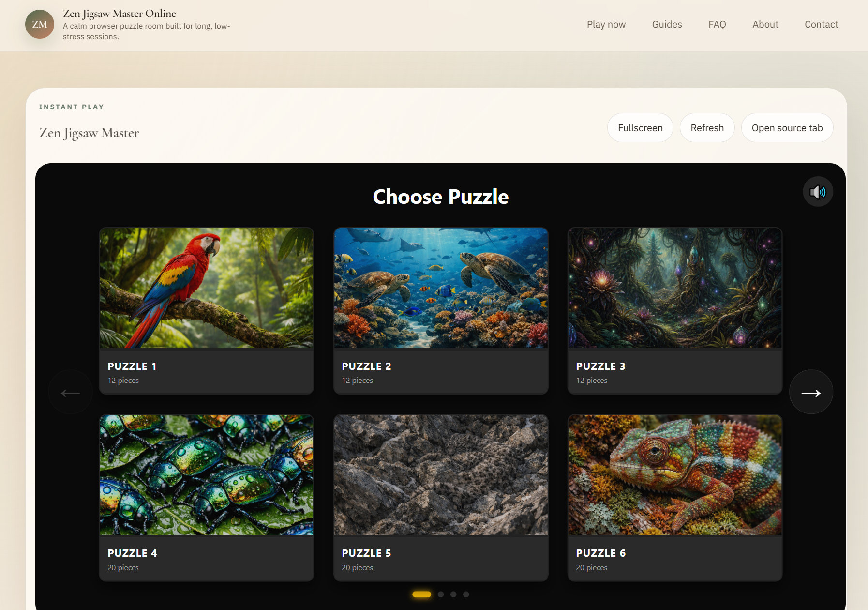Click '12 pieces' under Puzzle 1

pyautogui.click(x=123, y=381)
